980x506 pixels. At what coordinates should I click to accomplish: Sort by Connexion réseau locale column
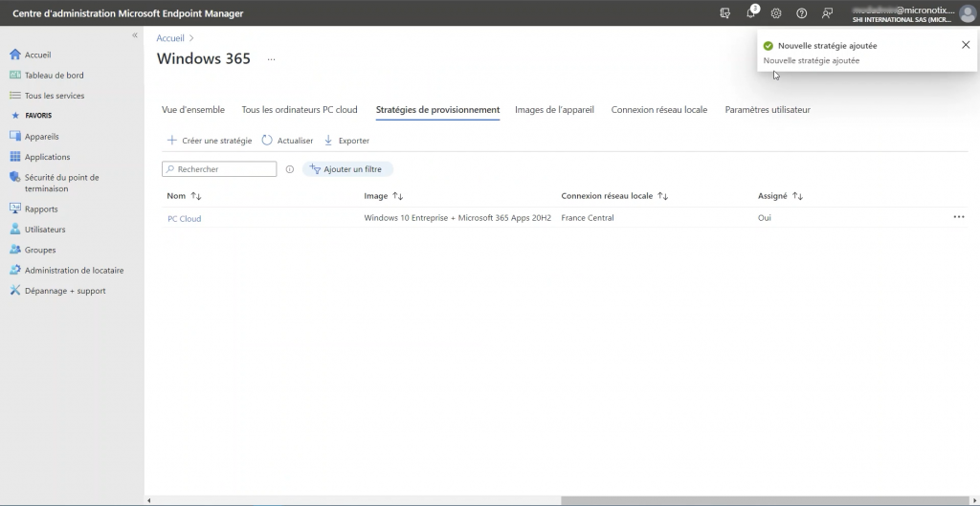[663, 196]
